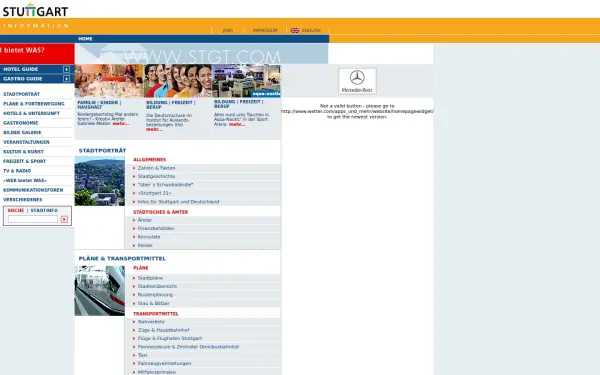Screen dimensions: 600x375
Task: Open GASTRO GUIDE in sidebar
Action: pyautogui.click(x=23, y=79)
